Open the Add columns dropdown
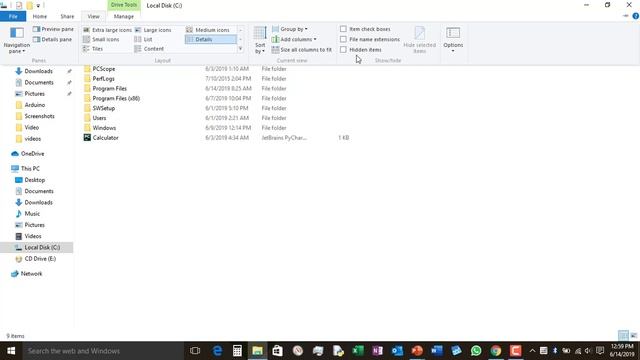 pyautogui.click(x=294, y=40)
